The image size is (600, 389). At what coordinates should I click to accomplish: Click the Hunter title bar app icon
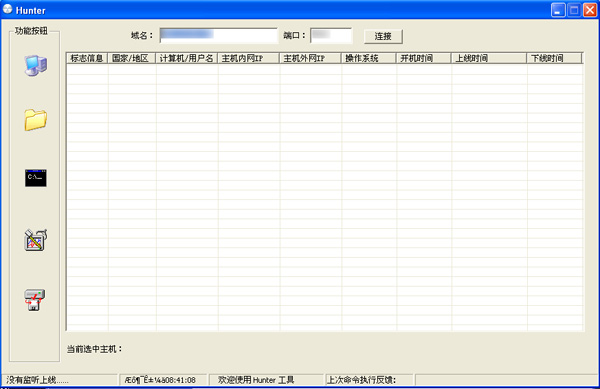7,9
